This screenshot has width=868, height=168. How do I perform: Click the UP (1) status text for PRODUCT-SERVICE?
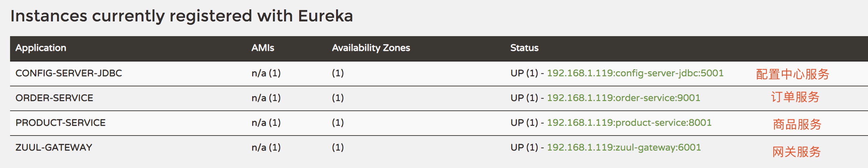pos(524,122)
